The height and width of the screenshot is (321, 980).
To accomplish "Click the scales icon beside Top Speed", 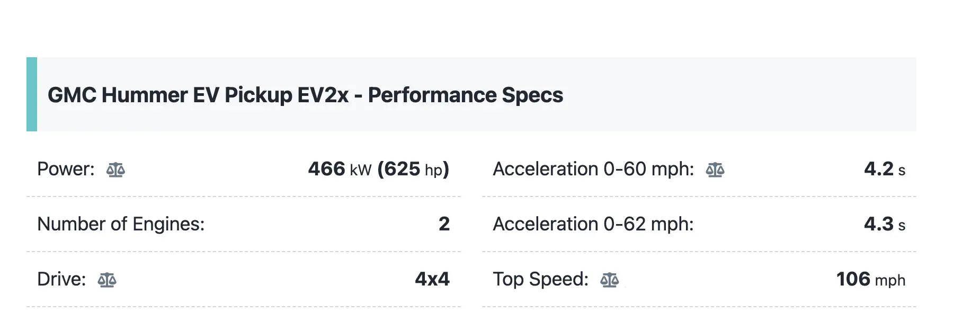I will [x=610, y=280].
